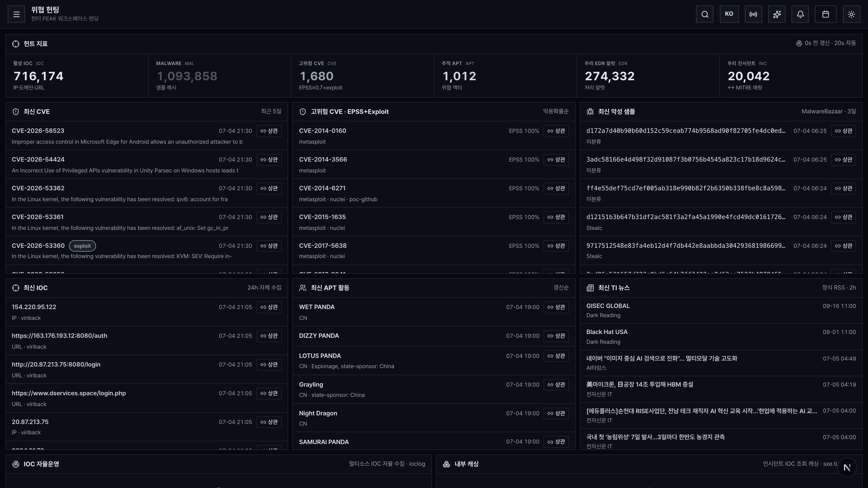
Task: Click 상관 for sample hash d12151b3b647…
Action: click(843, 217)
